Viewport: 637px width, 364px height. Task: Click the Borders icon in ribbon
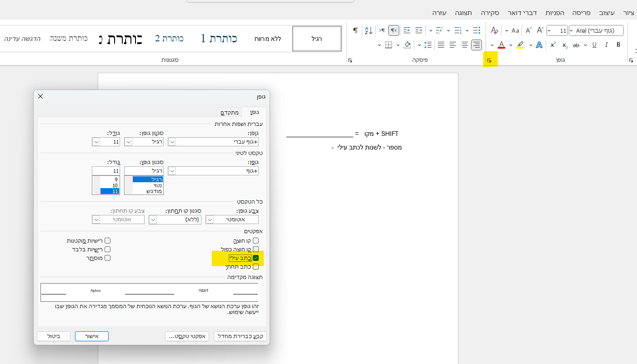[388, 45]
